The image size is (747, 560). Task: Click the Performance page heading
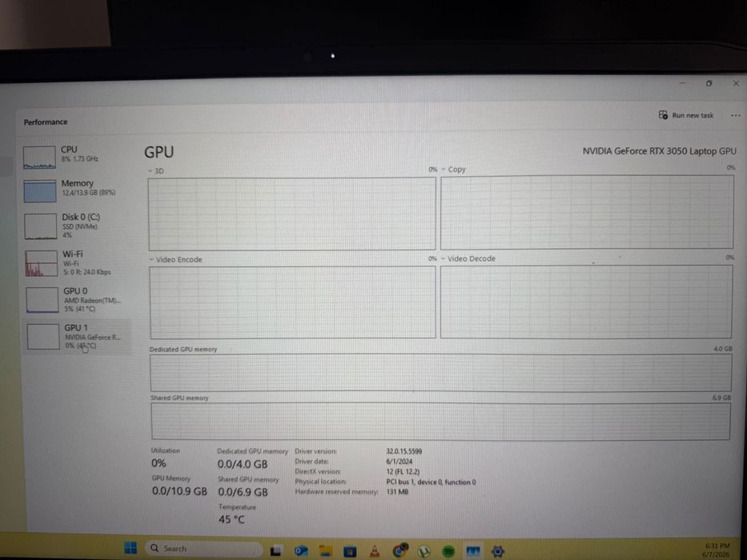(46, 122)
